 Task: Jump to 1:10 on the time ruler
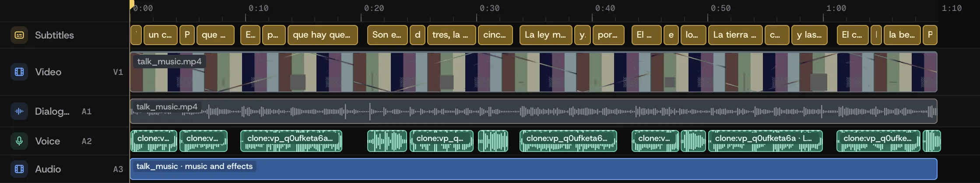pos(952,8)
